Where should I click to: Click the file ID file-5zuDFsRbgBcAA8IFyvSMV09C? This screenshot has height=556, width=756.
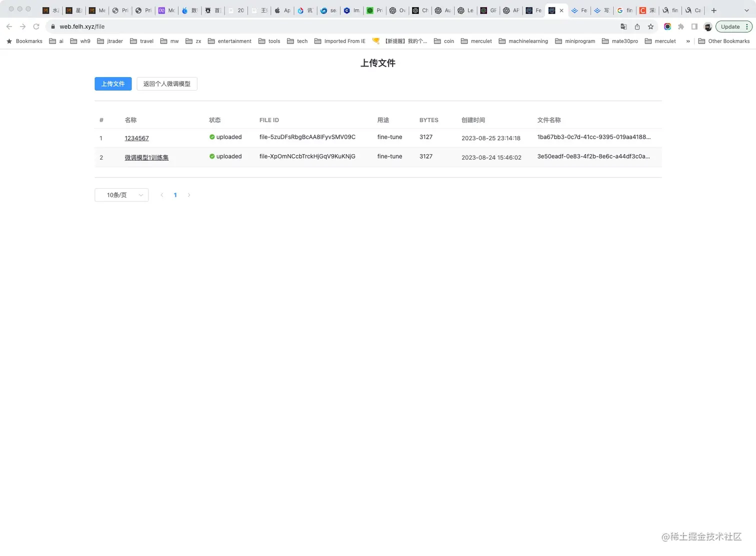click(x=307, y=137)
